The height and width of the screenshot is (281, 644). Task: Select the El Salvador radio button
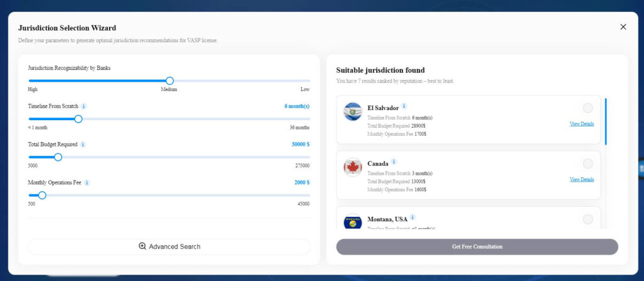click(588, 108)
